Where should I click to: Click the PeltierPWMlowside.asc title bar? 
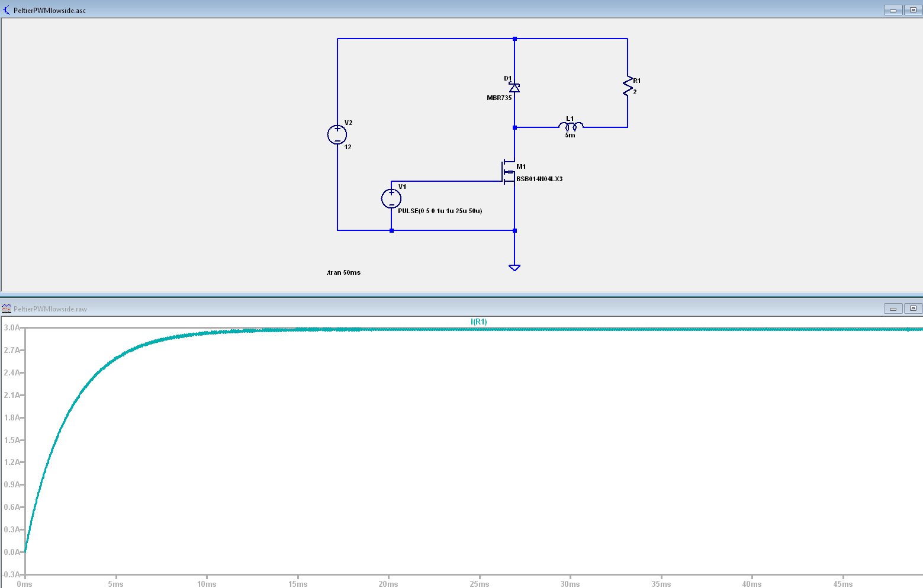coord(414,10)
